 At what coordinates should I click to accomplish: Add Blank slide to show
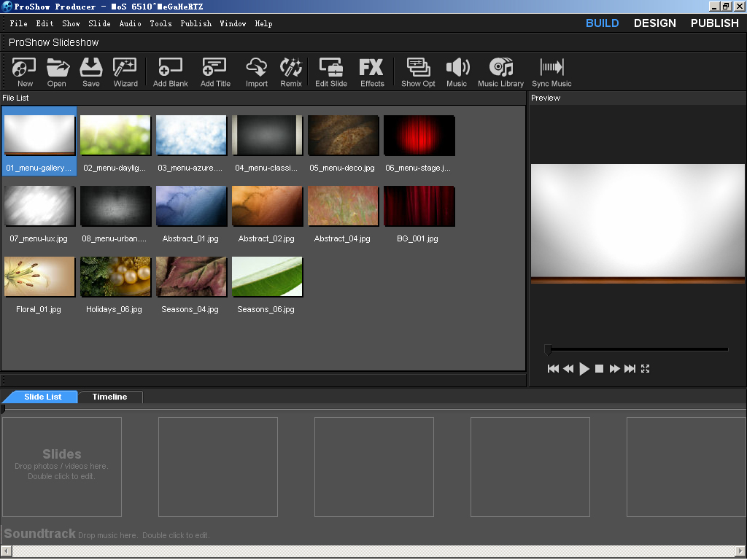[x=170, y=72]
